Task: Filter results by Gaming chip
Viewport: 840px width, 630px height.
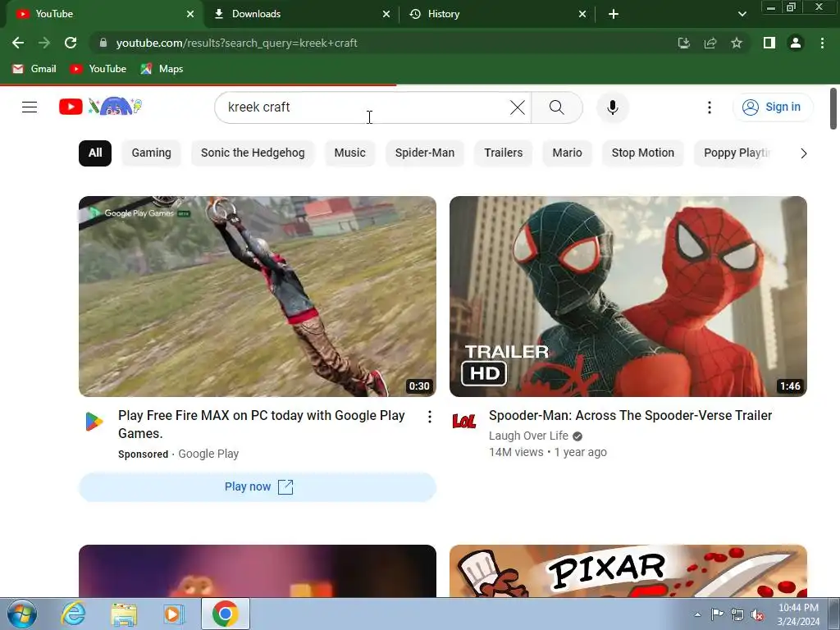Action: (x=151, y=153)
